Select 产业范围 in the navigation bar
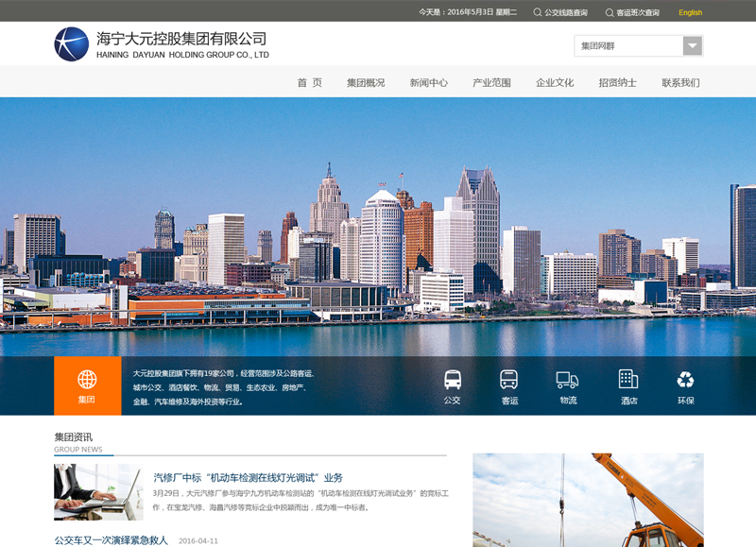 (491, 83)
